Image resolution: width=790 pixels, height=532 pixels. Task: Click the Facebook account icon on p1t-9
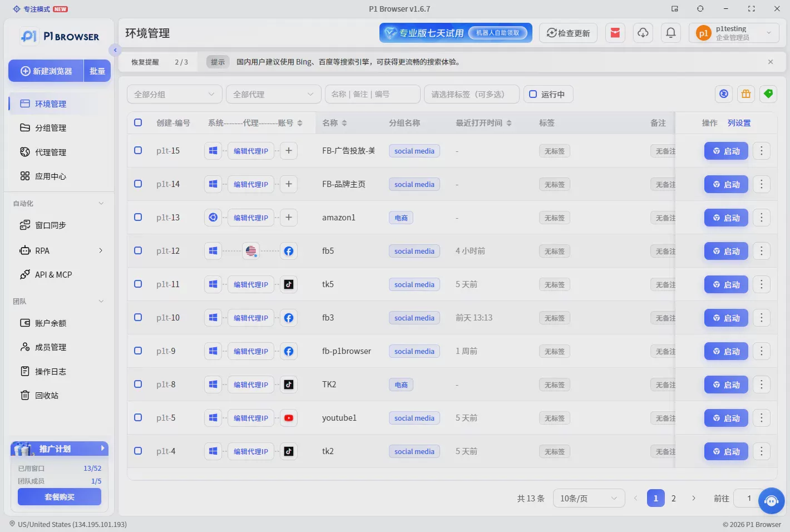point(289,351)
